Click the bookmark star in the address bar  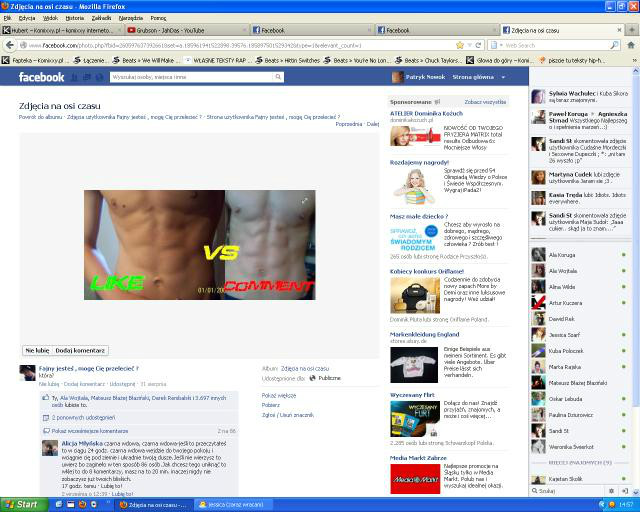(x=460, y=45)
